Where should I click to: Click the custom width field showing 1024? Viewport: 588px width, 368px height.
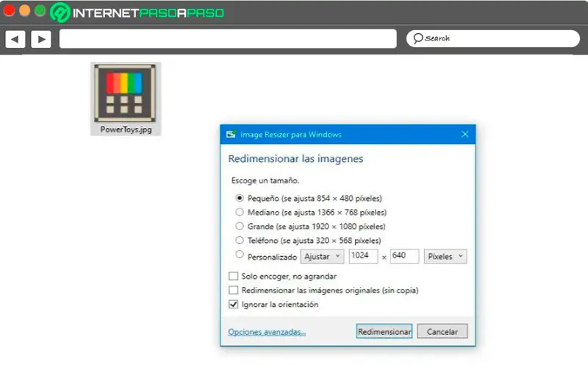point(363,256)
